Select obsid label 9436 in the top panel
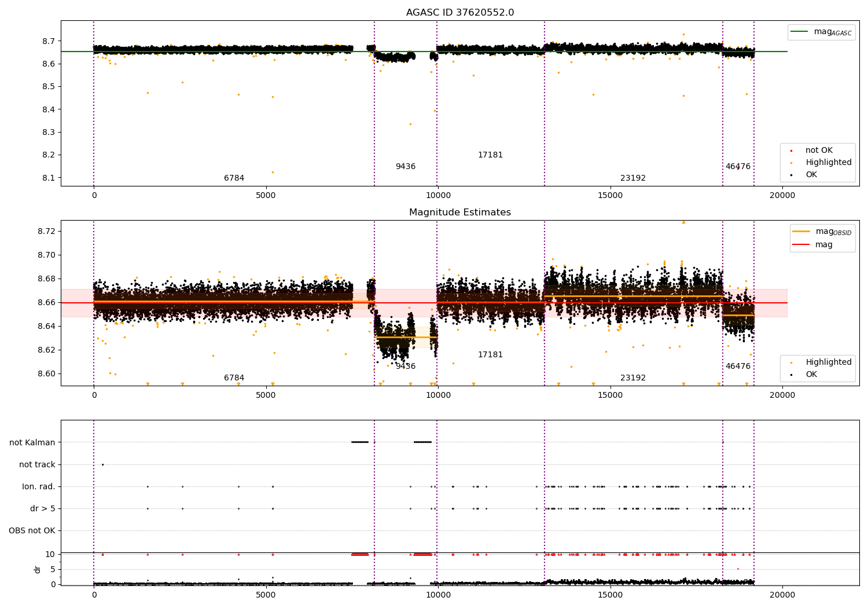This screenshot has height=608, width=868. point(406,167)
